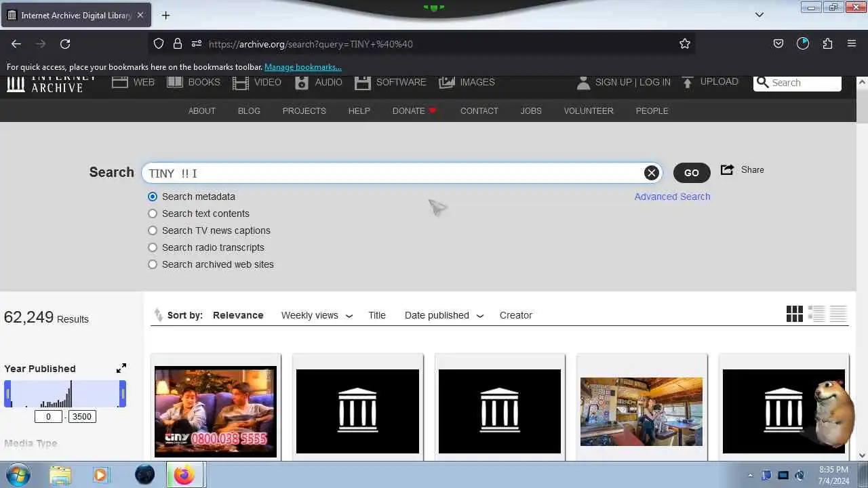Go back to the previous page
The width and height of the screenshot is (868, 488).
tap(16, 44)
